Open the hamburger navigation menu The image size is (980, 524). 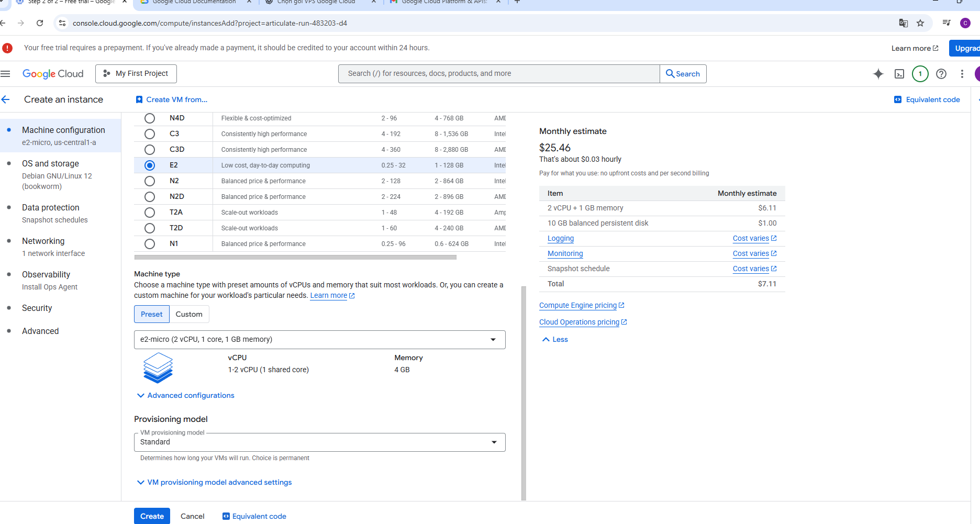6,74
